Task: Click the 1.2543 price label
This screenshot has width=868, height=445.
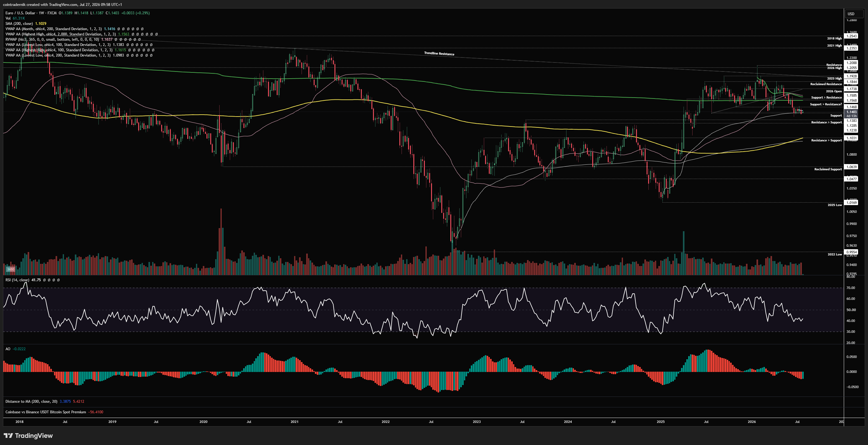Action: point(852,36)
